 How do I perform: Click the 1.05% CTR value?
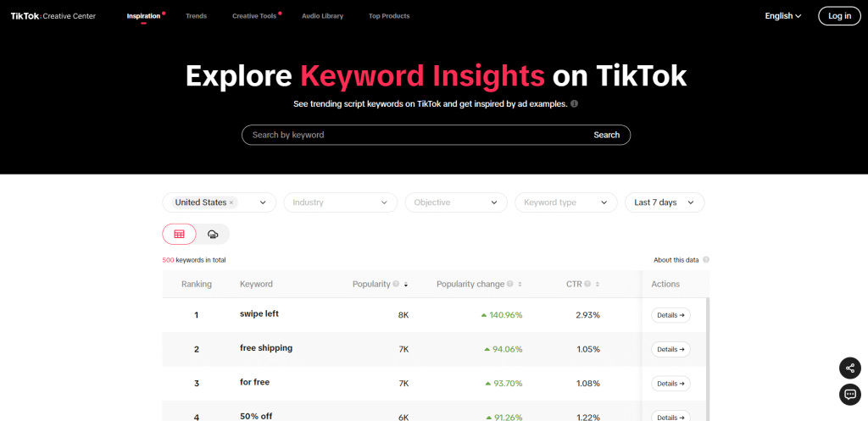click(588, 350)
